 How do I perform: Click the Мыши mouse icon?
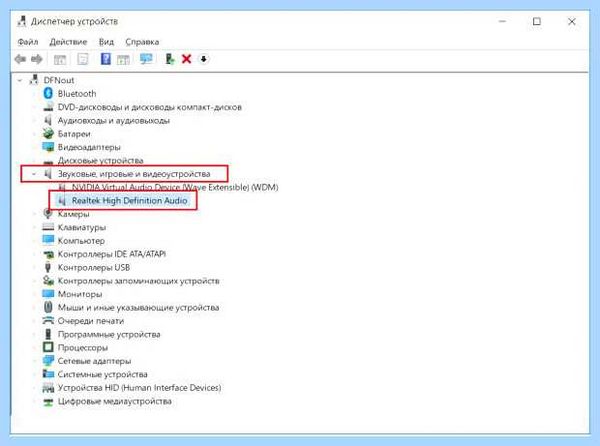click(x=48, y=307)
